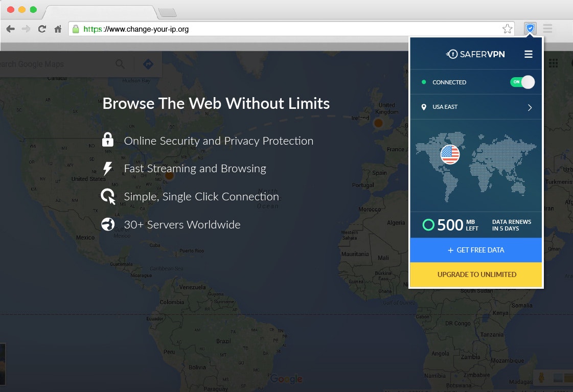The image size is (573, 392).
Task: Click the location pin icon beside USA EAST
Action: click(424, 107)
